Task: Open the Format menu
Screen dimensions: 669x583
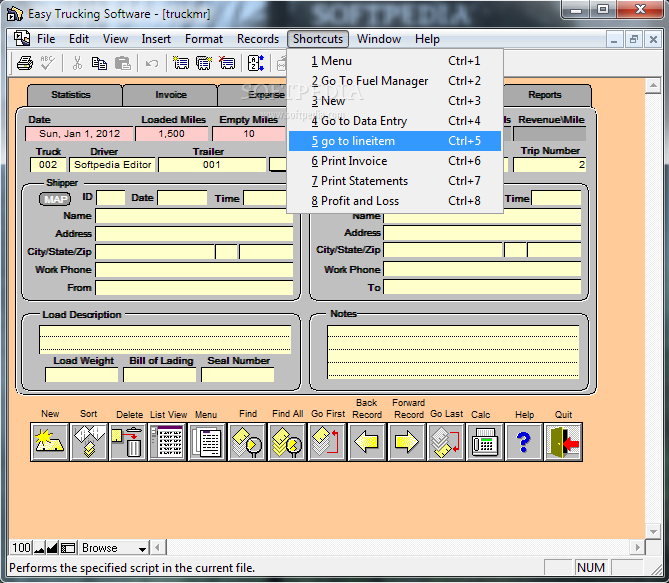Action: click(204, 39)
